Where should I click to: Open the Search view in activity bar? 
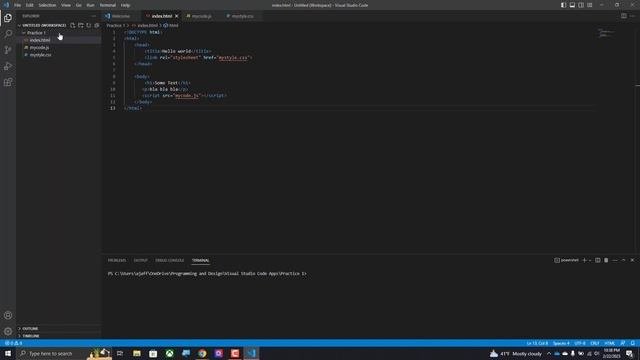point(8,34)
